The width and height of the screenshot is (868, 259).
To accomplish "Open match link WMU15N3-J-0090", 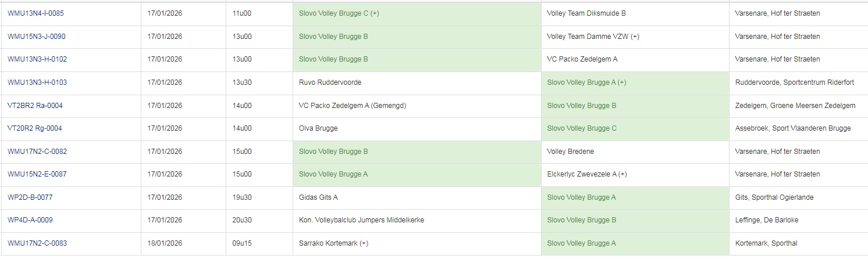I will 37,37.
